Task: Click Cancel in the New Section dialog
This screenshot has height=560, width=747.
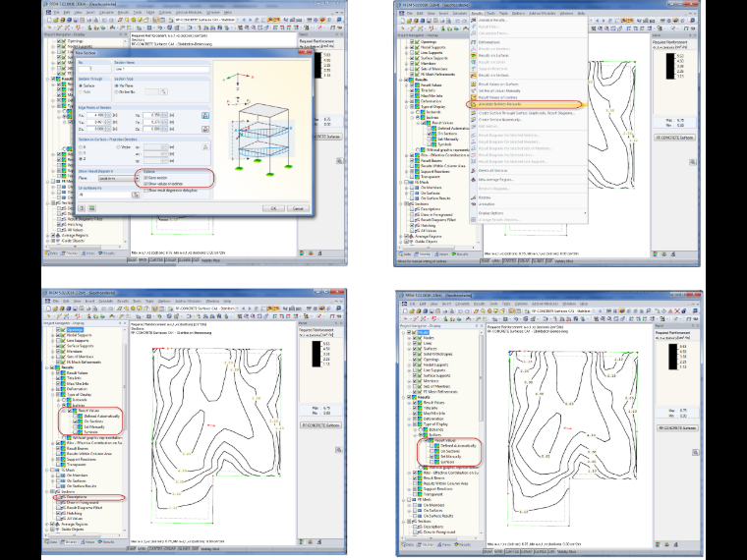Action: coord(298,208)
